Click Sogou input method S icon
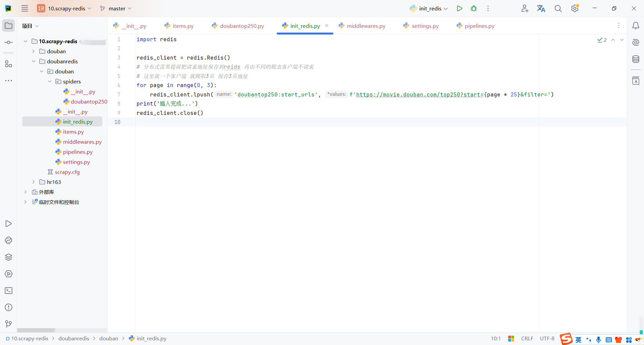This screenshot has width=644, height=345. coord(566,339)
